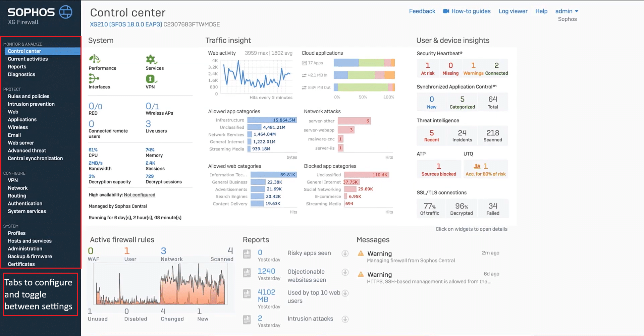
Task: Open the Interfaces status icon
Action: [x=94, y=78]
